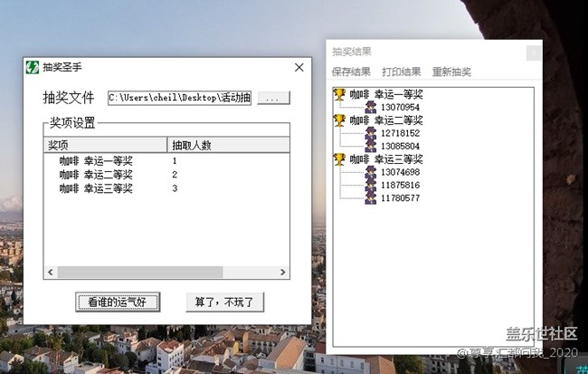Select winner number 11875816 in results
This screenshot has width=588, height=374.
(x=400, y=186)
